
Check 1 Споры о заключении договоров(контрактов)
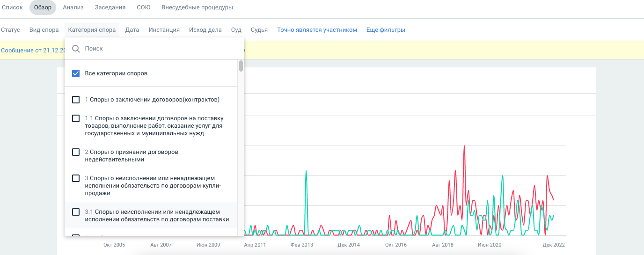click(x=76, y=100)
